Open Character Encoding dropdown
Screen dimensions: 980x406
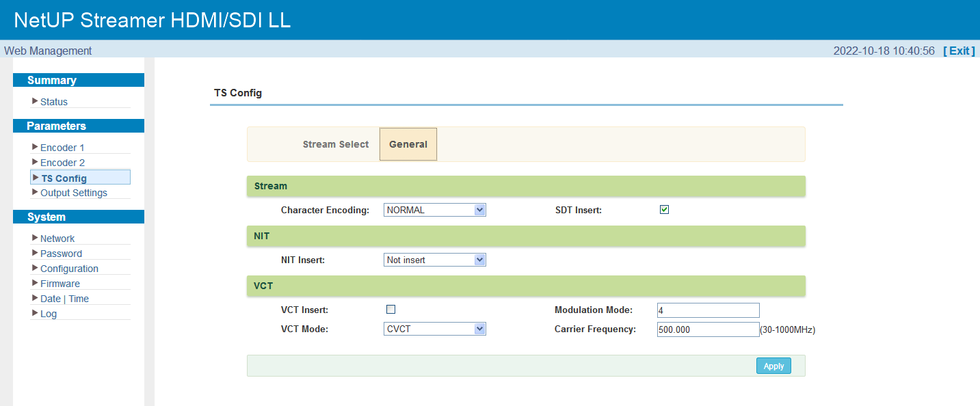[x=435, y=210]
